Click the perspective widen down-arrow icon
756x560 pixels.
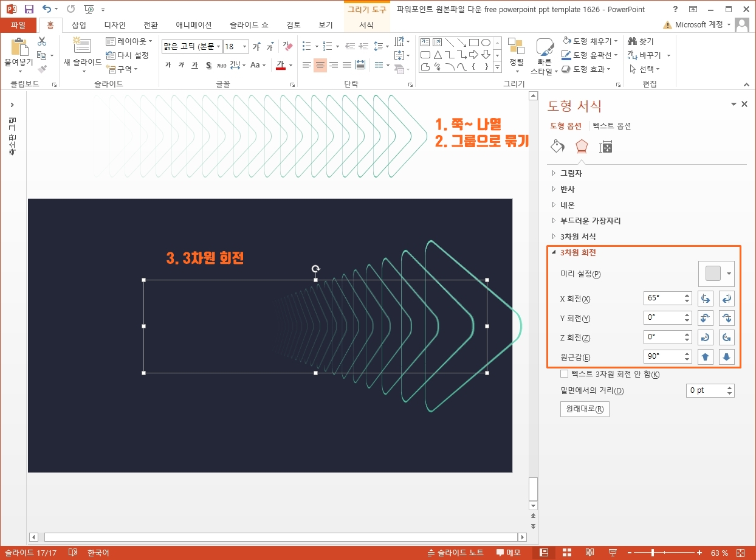pos(727,357)
